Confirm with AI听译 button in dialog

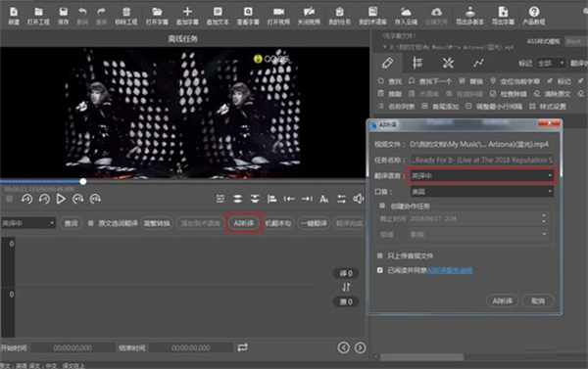click(x=502, y=300)
